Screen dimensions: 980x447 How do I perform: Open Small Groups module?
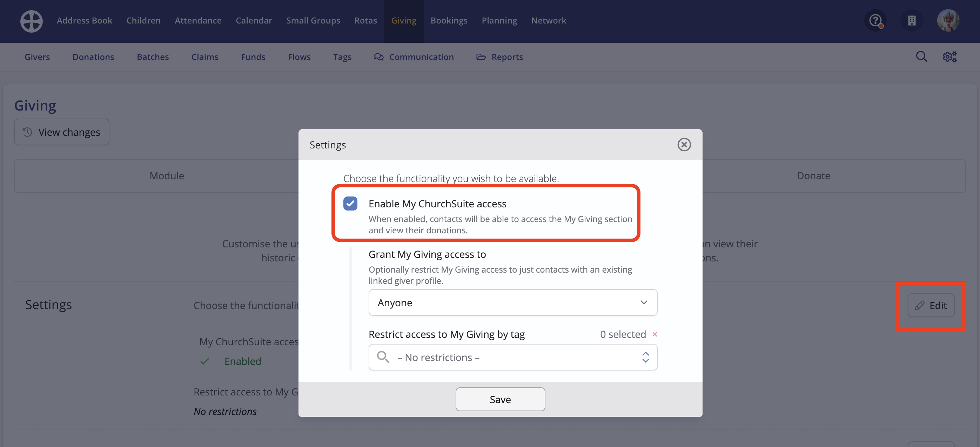click(x=313, y=21)
